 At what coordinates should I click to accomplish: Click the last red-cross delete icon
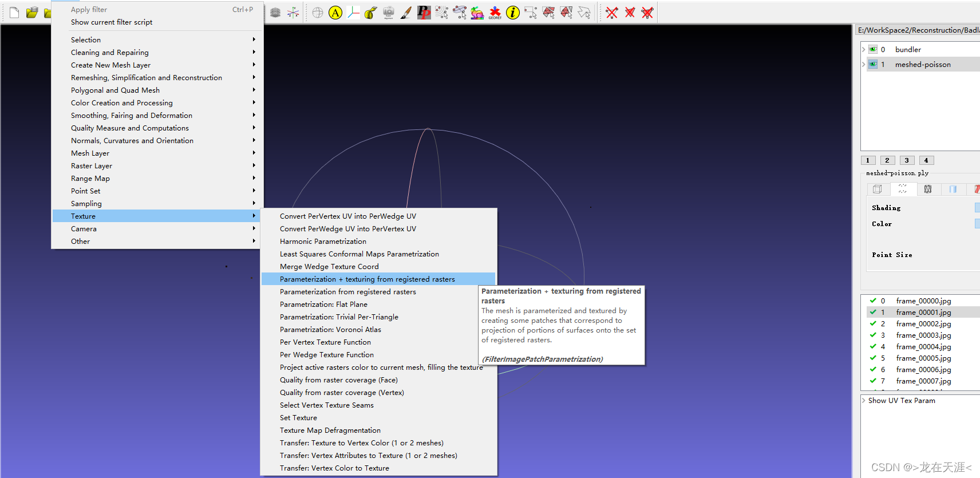647,13
